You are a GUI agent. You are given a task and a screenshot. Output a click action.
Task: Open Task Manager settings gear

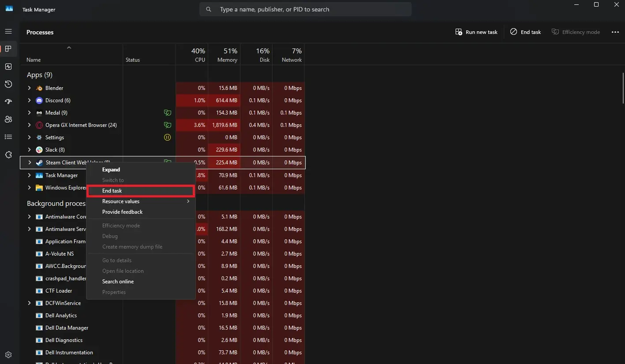8,355
